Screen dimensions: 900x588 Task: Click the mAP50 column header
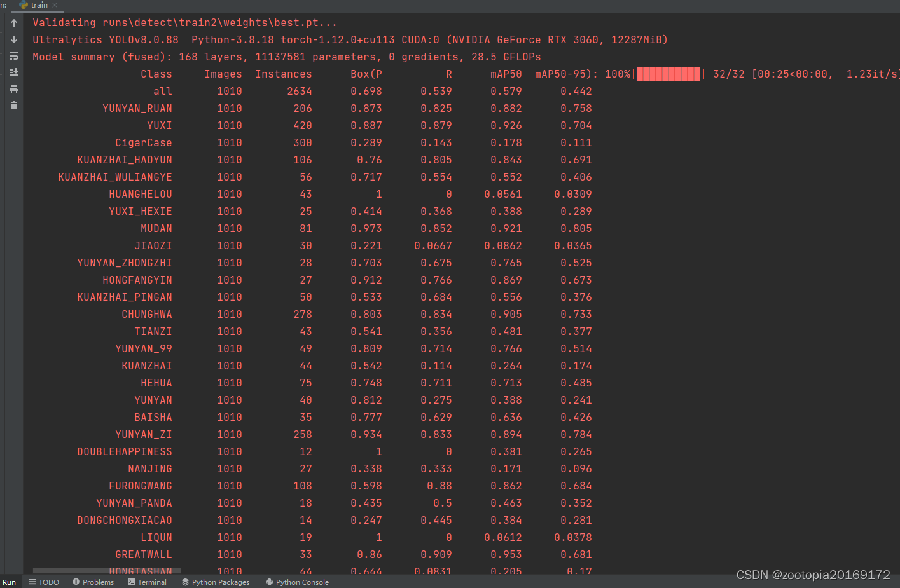pos(506,74)
